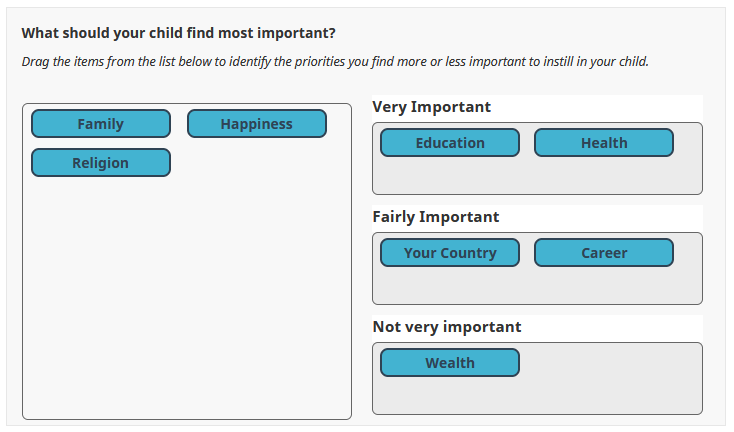Click empty slot right of the Religion item
Viewport: 734px width, 432px height.
(257, 163)
